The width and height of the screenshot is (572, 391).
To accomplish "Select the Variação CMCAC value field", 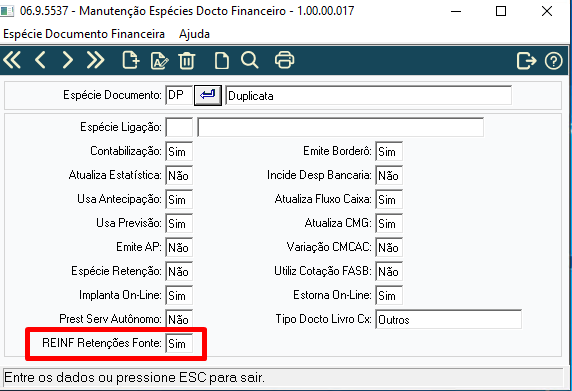I will (x=389, y=247).
